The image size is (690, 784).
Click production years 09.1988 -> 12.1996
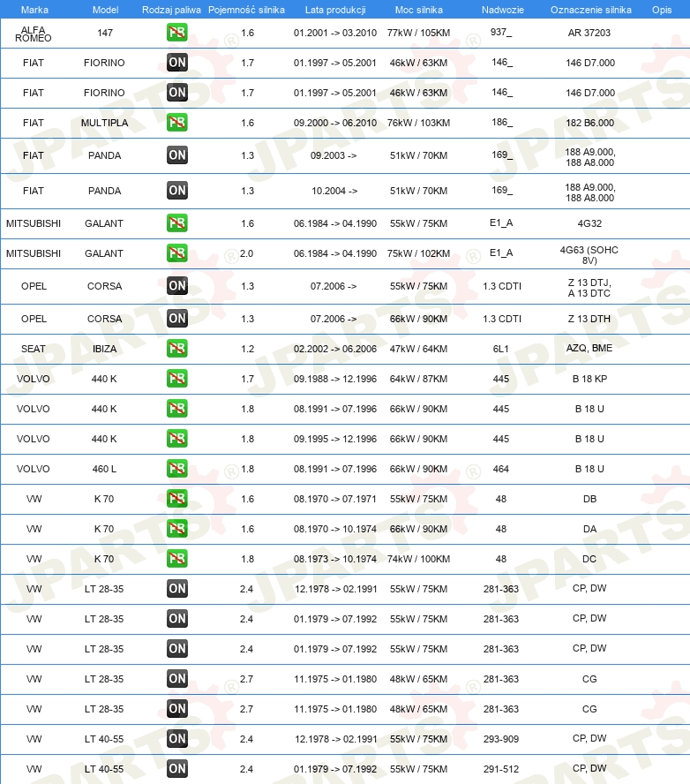pos(335,379)
